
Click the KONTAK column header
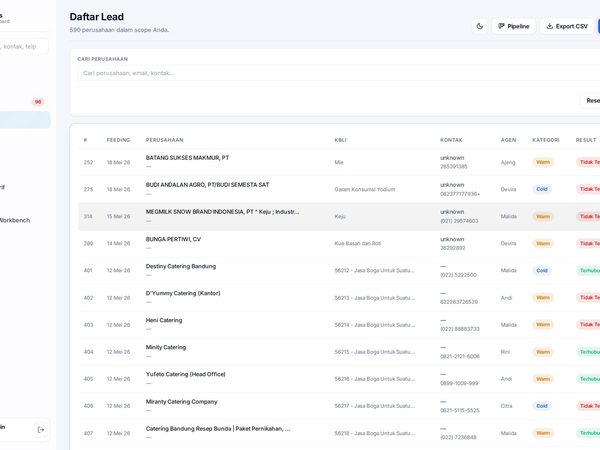click(451, 140)
